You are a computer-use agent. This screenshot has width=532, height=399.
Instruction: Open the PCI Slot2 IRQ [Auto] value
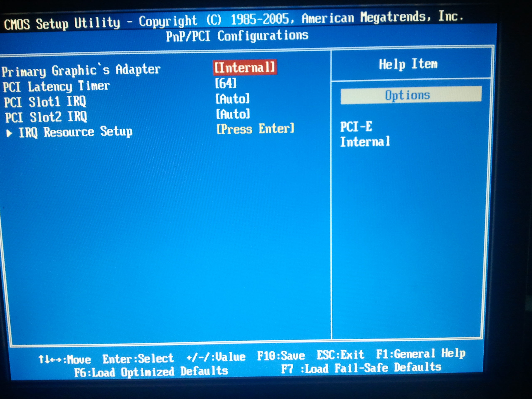click(233, 114)
